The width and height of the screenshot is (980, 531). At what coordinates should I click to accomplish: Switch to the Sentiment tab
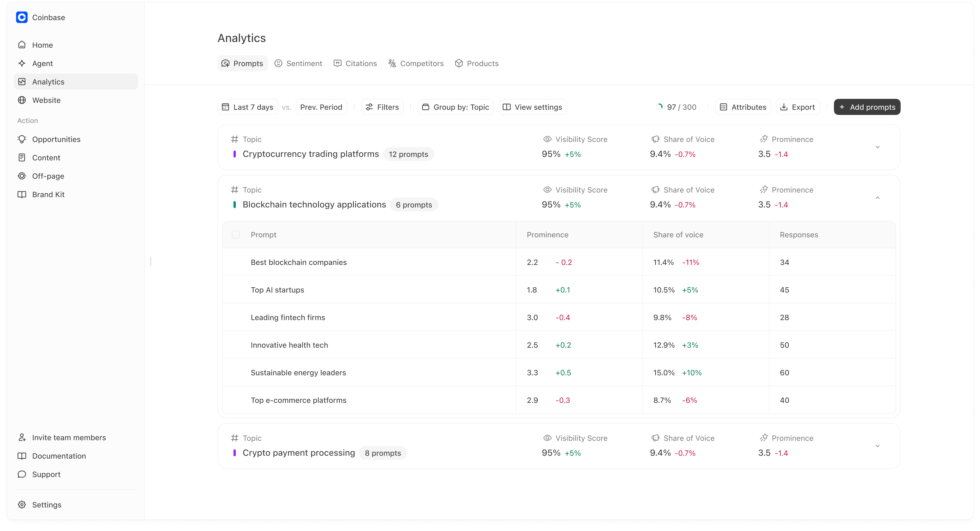click(298, 64)
